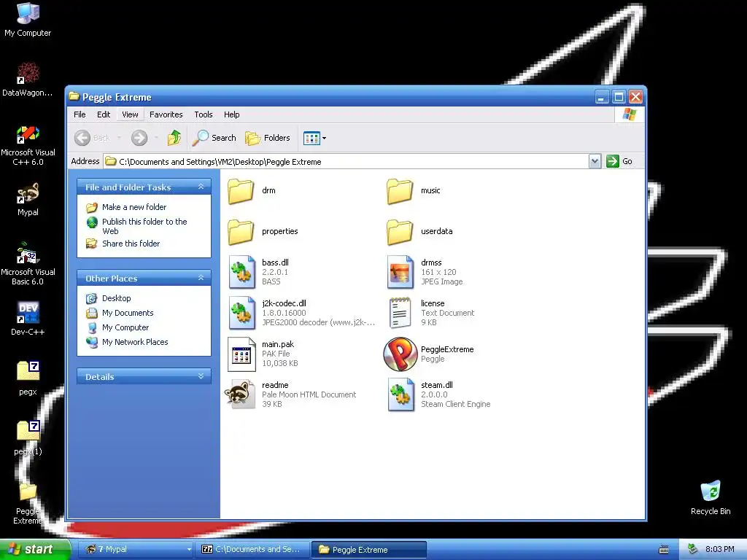Click Publish this folder to the Web
The height and width of the screenshot is (560, 747).
coord(144,226)
